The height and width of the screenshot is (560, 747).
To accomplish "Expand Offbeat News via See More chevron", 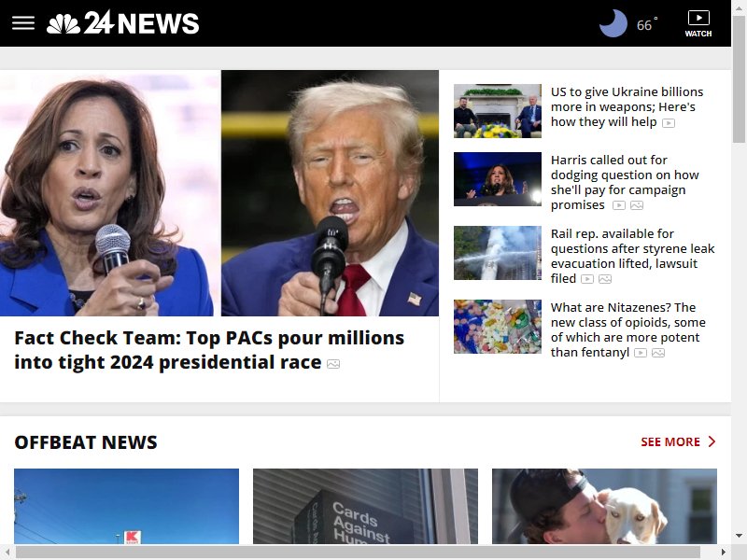I will [712, 441].
